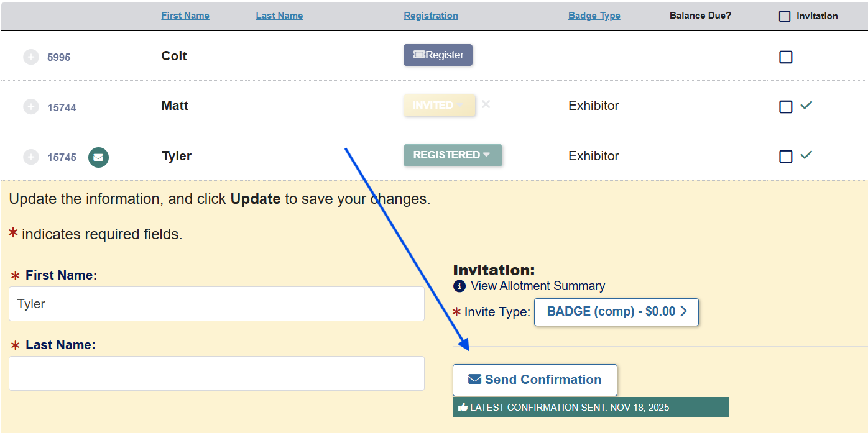Select the ID number 15744

click(62, 107)
